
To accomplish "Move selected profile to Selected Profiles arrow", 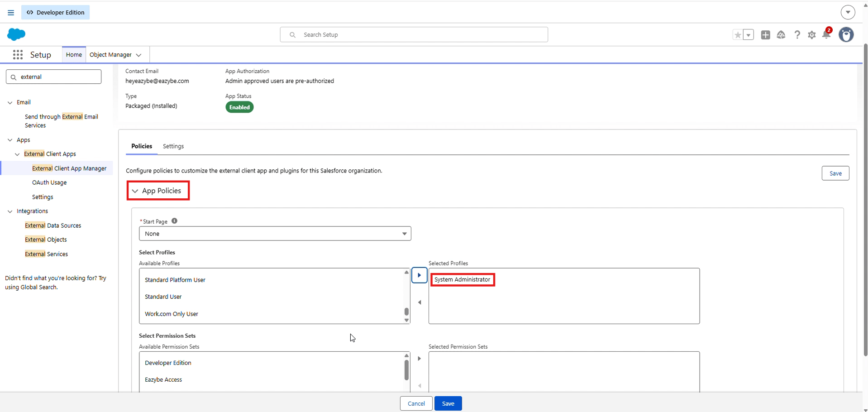I will (420, 275).
